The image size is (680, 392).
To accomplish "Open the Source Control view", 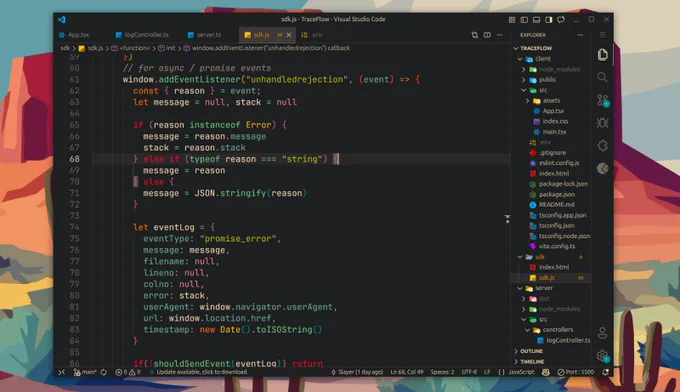I will (x=602, y=101).
